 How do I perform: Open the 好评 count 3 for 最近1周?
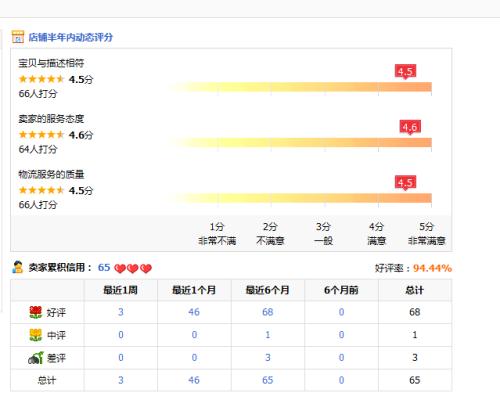pos(121,312)
